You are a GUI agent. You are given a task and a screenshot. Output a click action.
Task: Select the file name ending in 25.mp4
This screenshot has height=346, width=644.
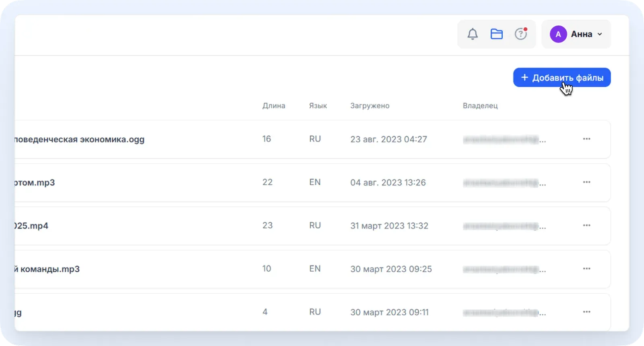(x=31, y=226)
